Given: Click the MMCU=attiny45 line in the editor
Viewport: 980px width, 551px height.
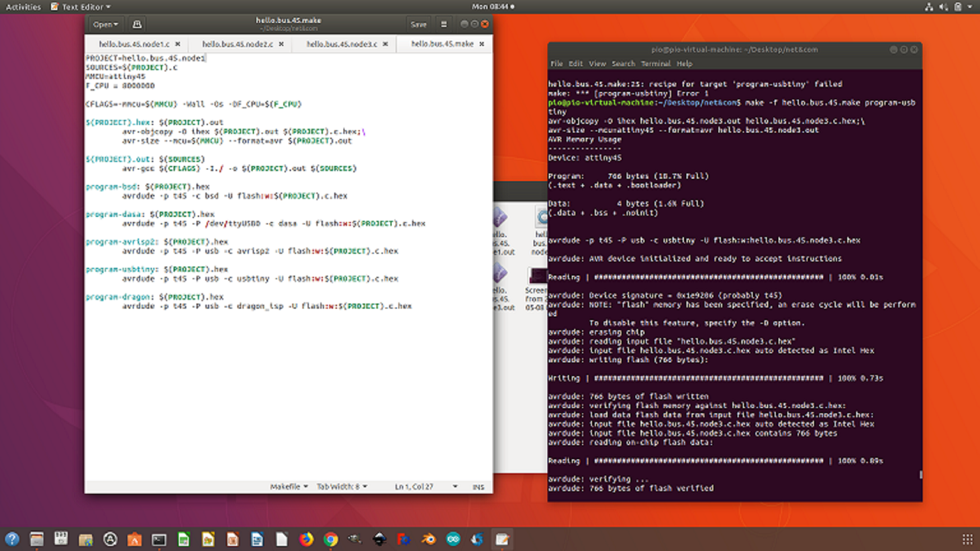Looking at the screenshot, I should click(x=116, y=76).
